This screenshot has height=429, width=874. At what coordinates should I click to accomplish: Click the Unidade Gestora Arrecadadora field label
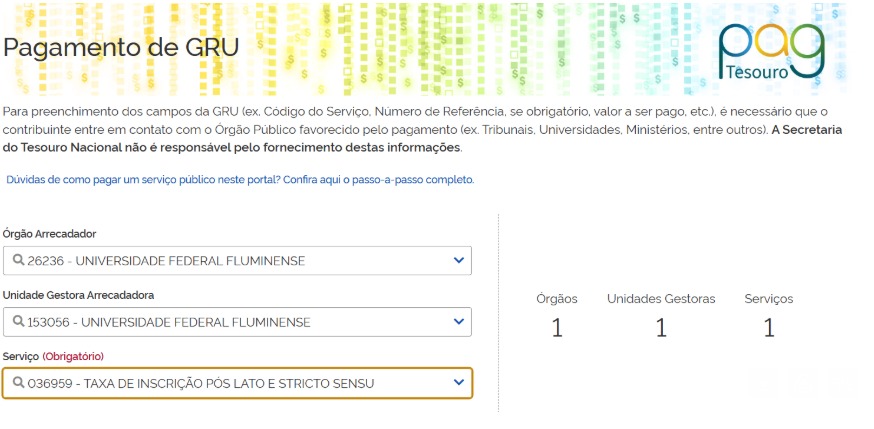pos(78,295)
